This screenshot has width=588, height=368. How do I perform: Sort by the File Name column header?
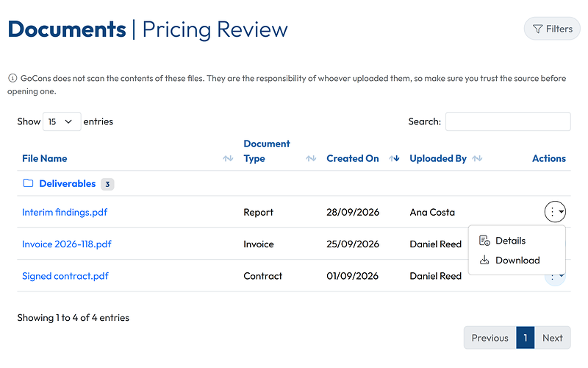[x=45, y=158]
